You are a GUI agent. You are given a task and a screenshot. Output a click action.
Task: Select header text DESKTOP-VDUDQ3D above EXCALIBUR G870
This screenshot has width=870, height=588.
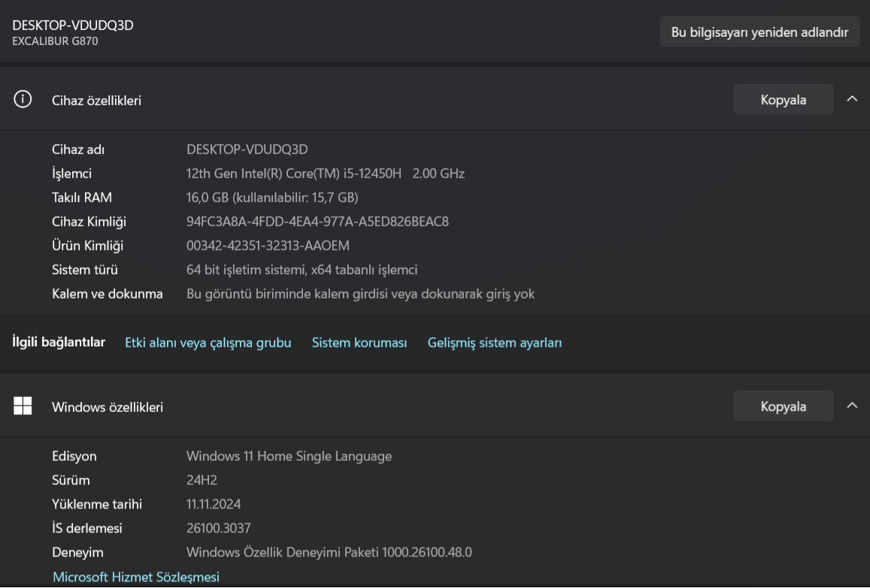click(73, 26)
